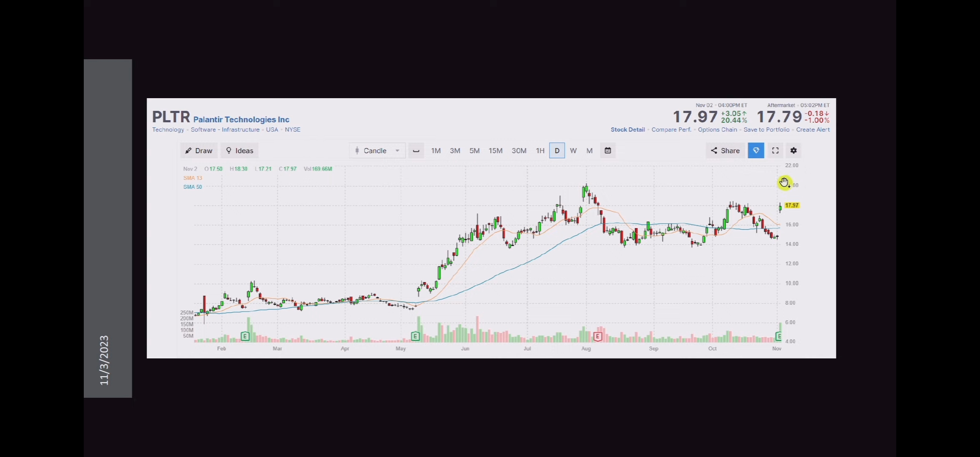Image resolution: width=980 pixels, height=457 pixels.
Task: Select the D daily timeframe
Action: (x=557, y=151)
